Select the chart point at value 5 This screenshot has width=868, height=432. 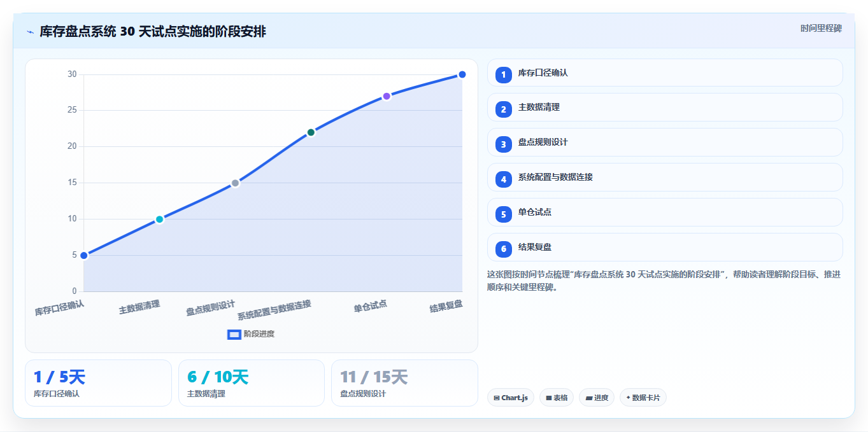(x=83, y=255)
